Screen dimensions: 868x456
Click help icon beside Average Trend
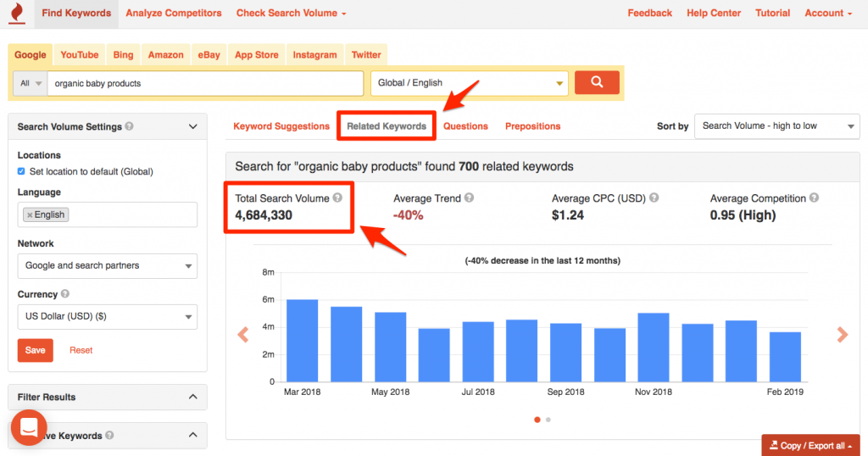[x=469, y=197]
